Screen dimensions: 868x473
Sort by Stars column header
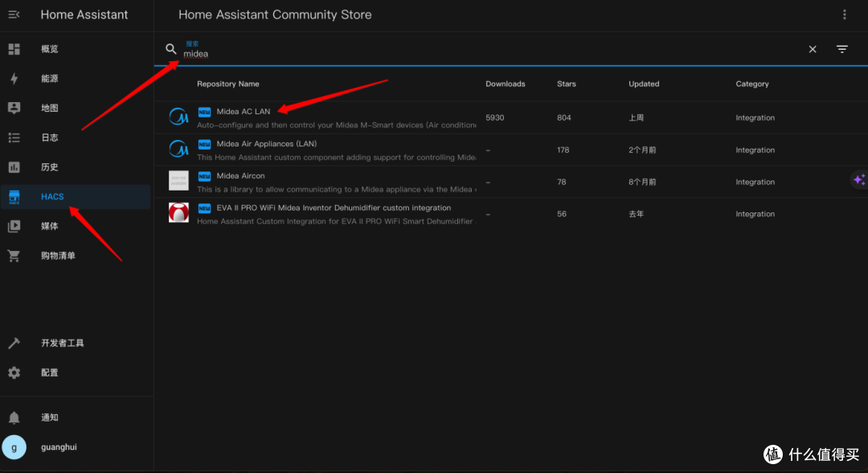[x=567, y=84]
